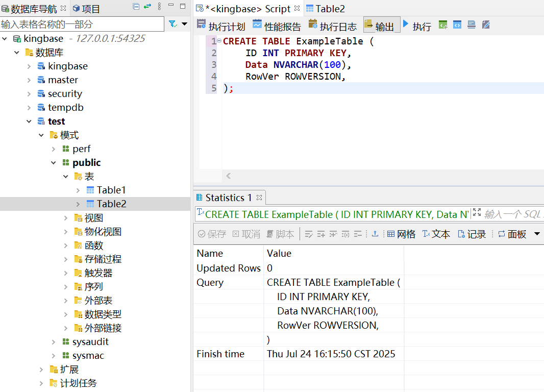Click the expand SQL panel icon in results

click(477, 213)
